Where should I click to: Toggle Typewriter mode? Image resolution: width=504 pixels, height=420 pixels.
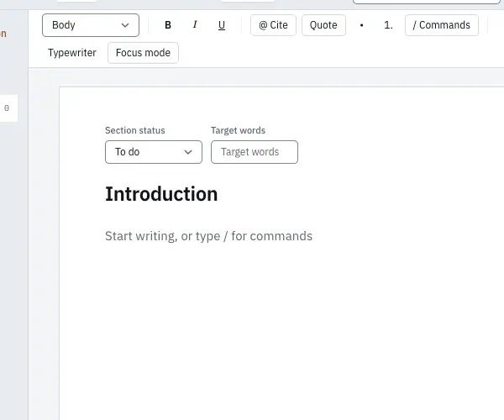coord(72,53)
